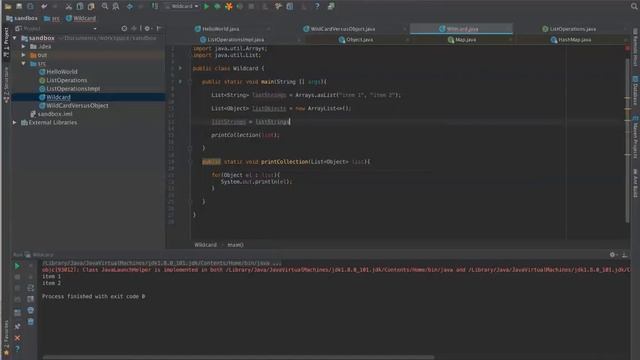Click the Collapse All icon in Project panel
Viewport: 640px width, 360px height.
pos(133,29)
